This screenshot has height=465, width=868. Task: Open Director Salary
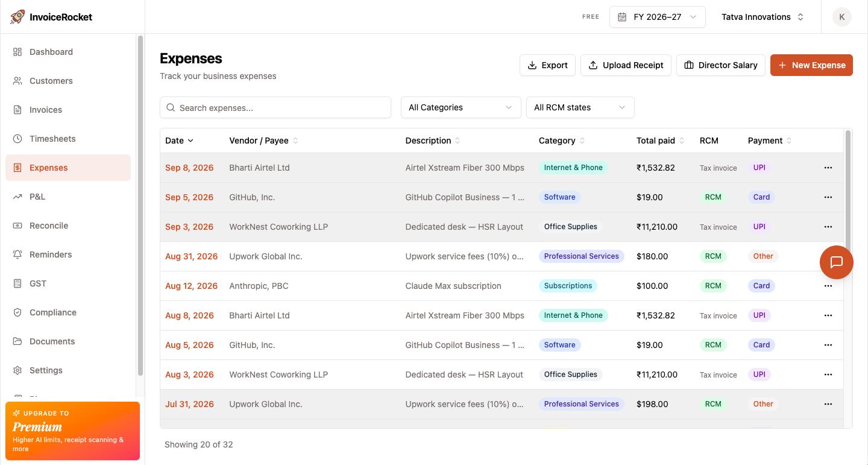(x=721, y=65)
